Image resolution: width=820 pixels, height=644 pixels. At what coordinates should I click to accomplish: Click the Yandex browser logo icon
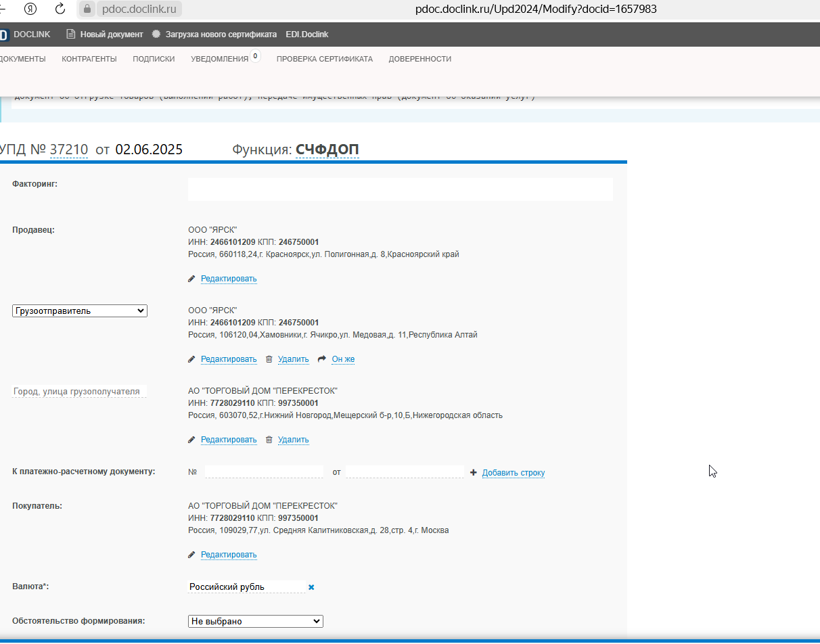(x=30, y=9)
